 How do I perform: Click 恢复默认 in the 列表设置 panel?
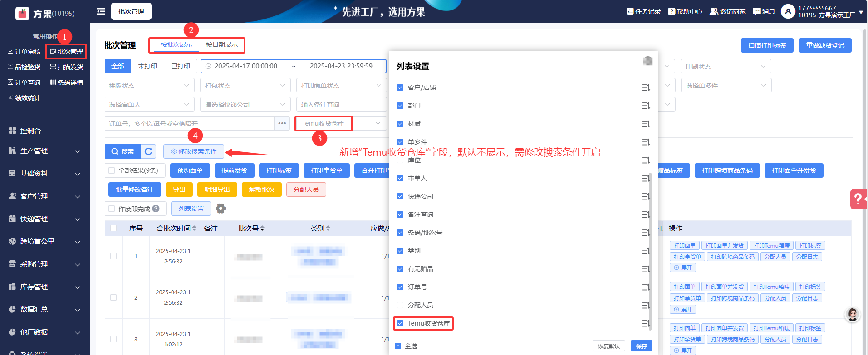point(609,346)
